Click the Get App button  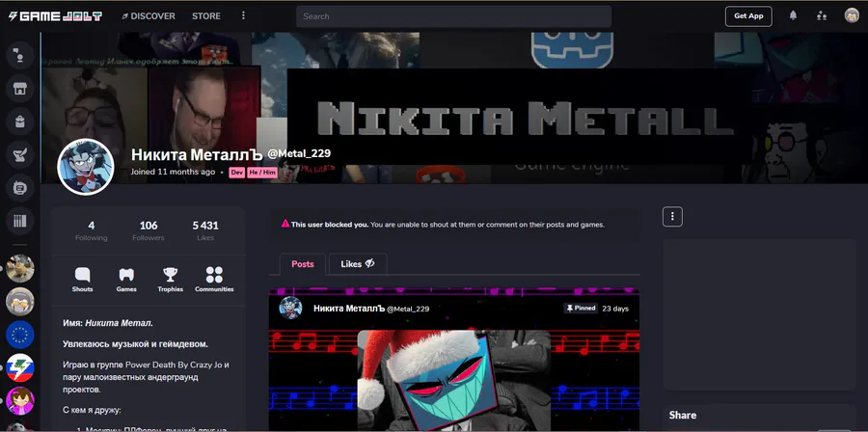[748, 16]
